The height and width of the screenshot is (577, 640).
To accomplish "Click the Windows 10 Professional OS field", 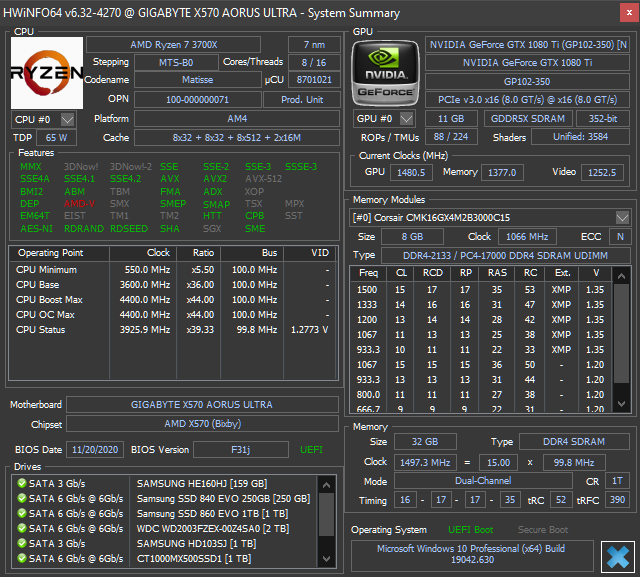I will (x=472, y=554).
